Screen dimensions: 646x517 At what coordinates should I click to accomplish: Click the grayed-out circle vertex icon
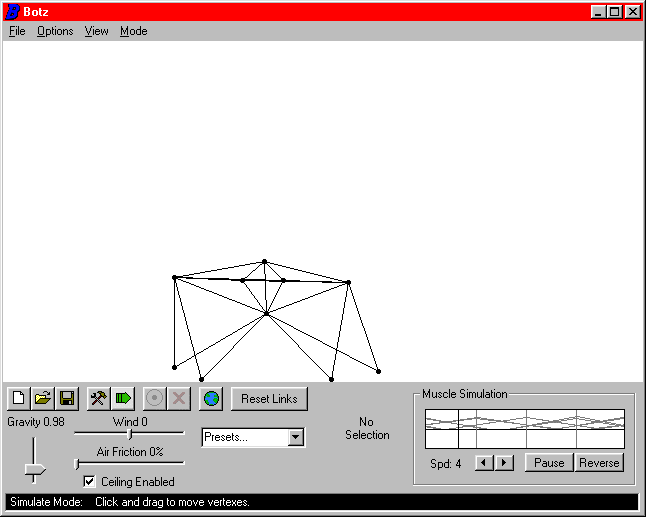[x=155, y=398]
